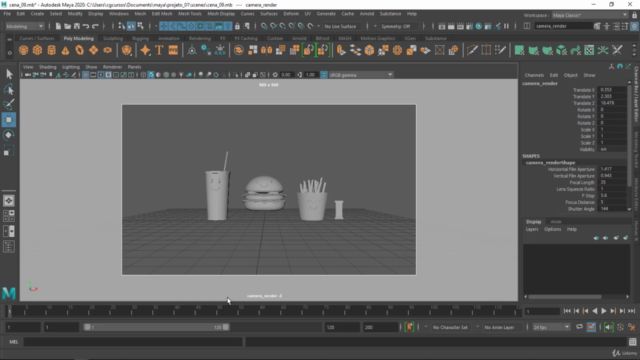This screenshot has width=640, height=360.
Task: Open the Modeling menu set dropdown
Action: click(24, 26)
